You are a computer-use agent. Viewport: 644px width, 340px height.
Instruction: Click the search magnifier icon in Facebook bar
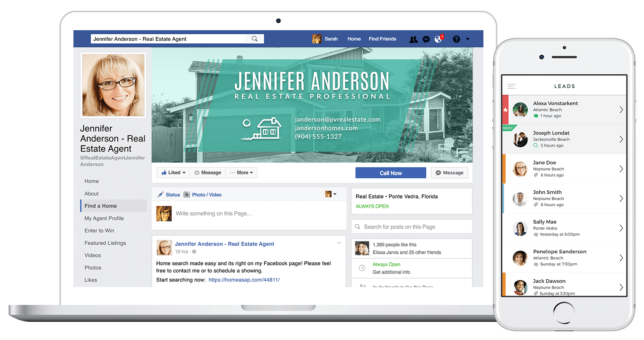[254, 39]
